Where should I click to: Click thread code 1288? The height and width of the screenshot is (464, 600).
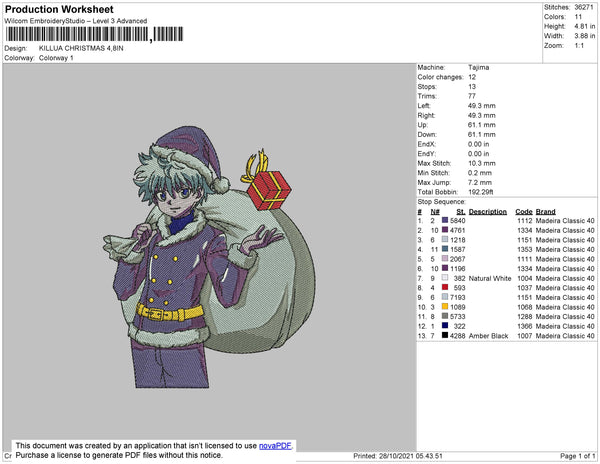(525, 316)
